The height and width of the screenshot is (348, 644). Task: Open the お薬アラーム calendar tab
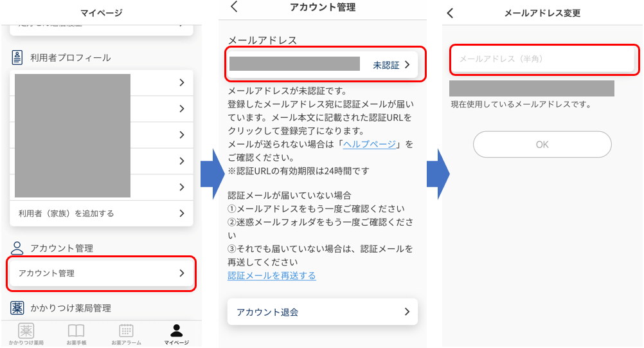coord(126,334)
